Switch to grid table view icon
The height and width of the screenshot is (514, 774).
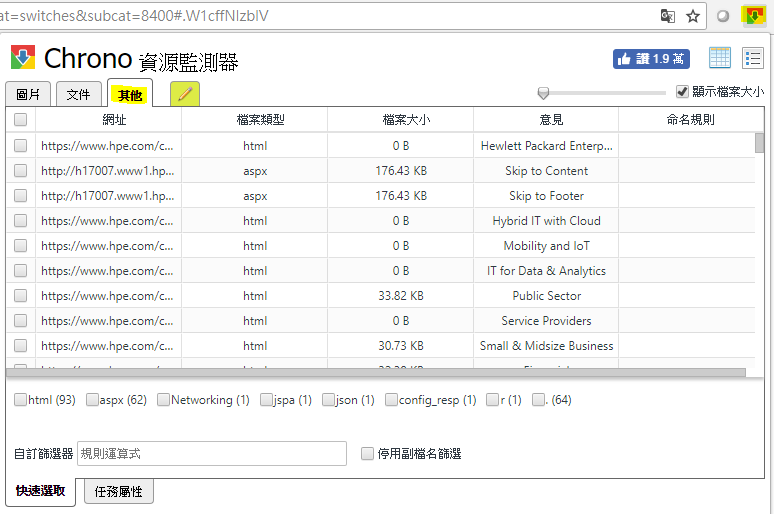point(720,58)
